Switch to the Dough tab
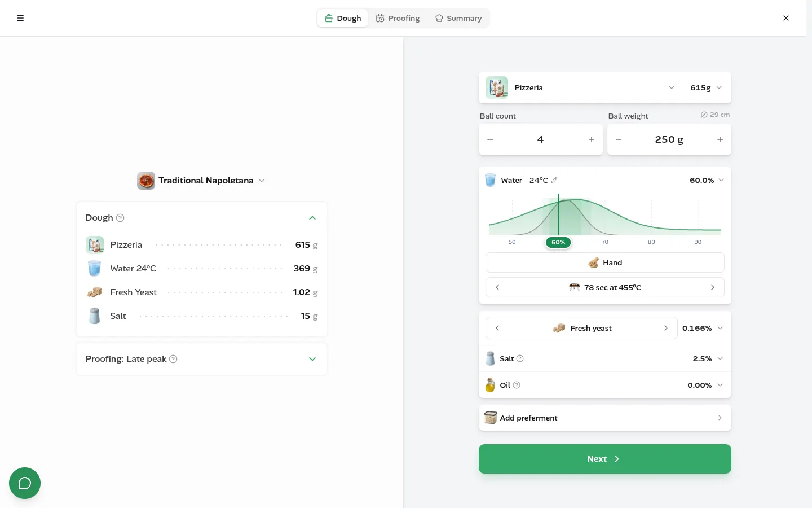The image size is (812, 508). tap(343, 18)
